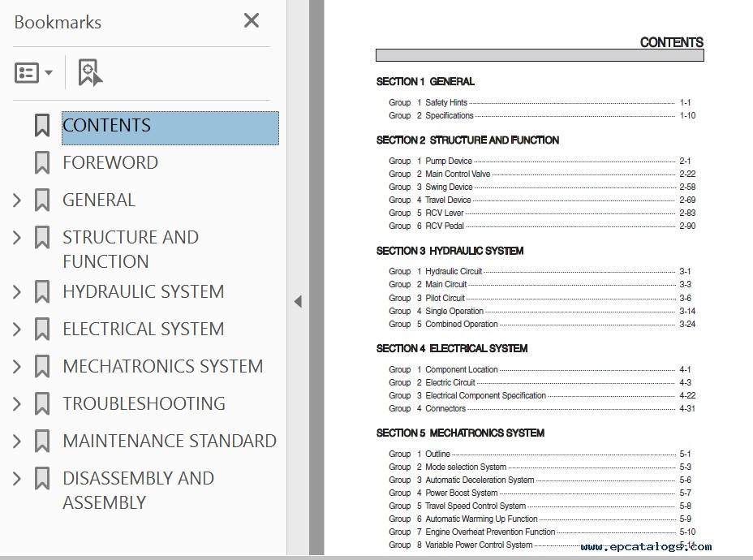Screen dimensions: 753x560
Task: Expand the DISASSEMBLY AND ASSEMBLY bookmark
Action: [17, 479]
